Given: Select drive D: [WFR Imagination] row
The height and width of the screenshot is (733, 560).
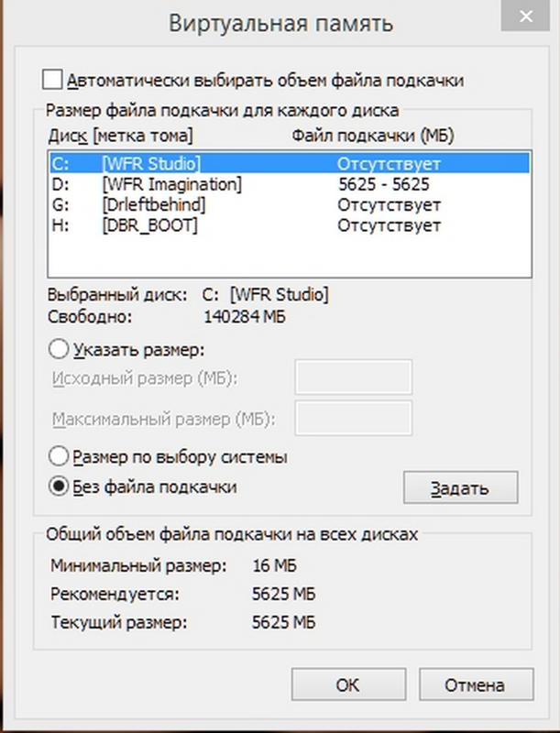Looking at the screenshot, I should (x=290, y=184).
